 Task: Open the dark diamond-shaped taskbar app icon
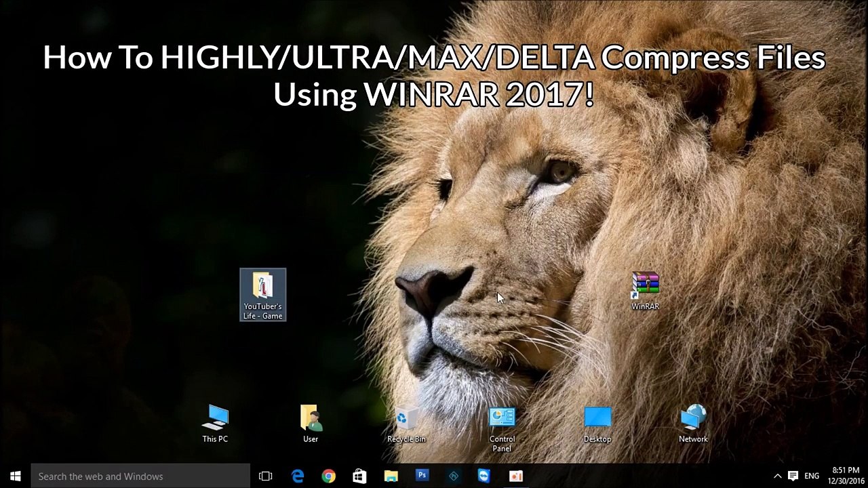click(453, 476)
